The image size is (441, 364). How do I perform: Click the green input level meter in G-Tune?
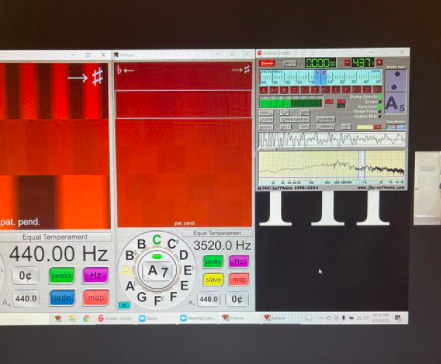[x=290, y=102]
